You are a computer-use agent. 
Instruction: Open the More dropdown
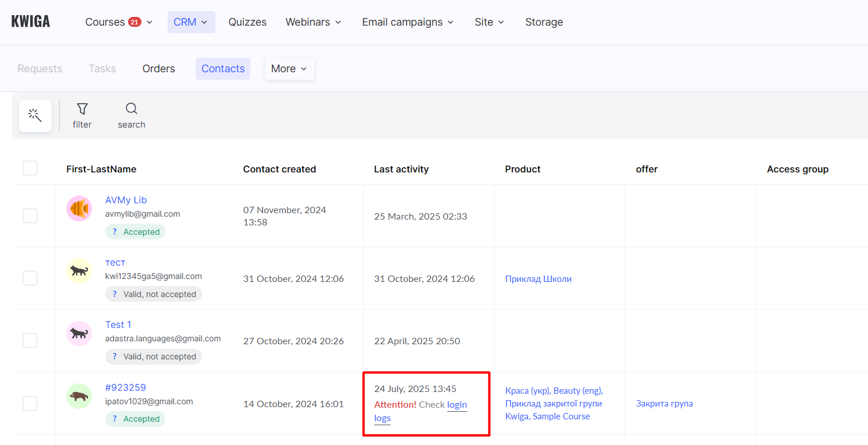pos(289,69)
